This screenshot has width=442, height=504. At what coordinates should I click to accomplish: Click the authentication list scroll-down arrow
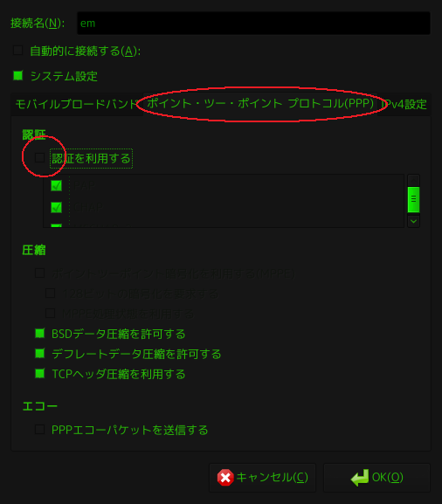point(413,221)
